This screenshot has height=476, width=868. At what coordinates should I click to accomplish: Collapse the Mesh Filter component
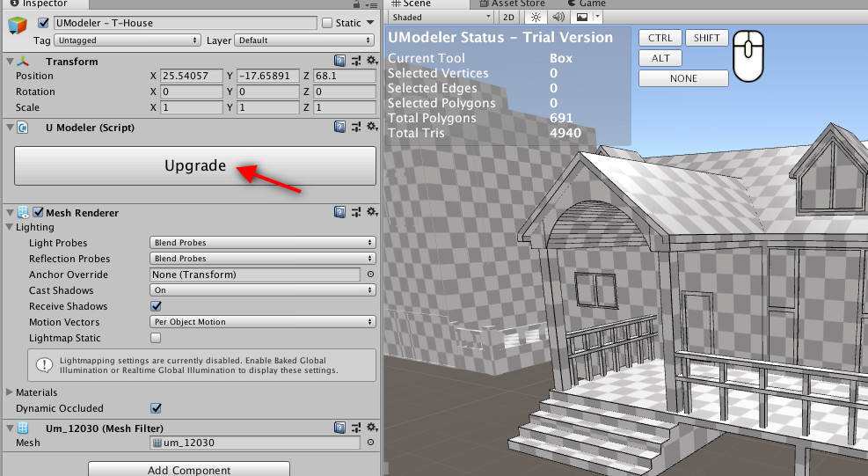[x=10, y=428]
